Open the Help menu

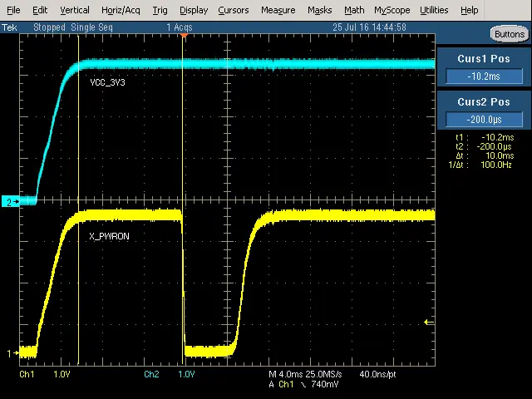(x=469, y=10)
